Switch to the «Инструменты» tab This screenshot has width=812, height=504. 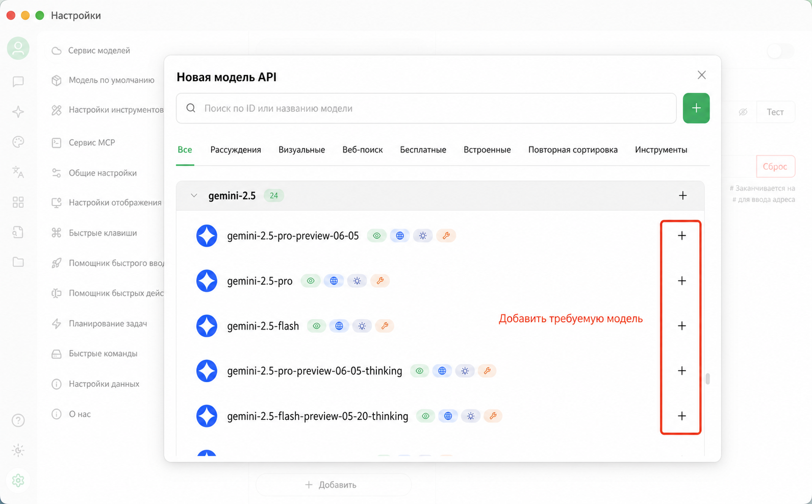click(x=661, y=150)
